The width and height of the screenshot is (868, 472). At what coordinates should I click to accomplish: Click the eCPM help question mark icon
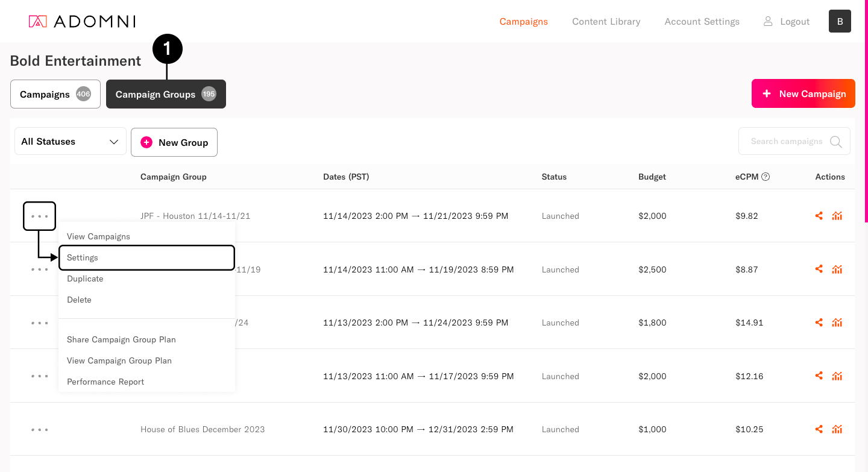pyautogui.click(x=766, y=177)
